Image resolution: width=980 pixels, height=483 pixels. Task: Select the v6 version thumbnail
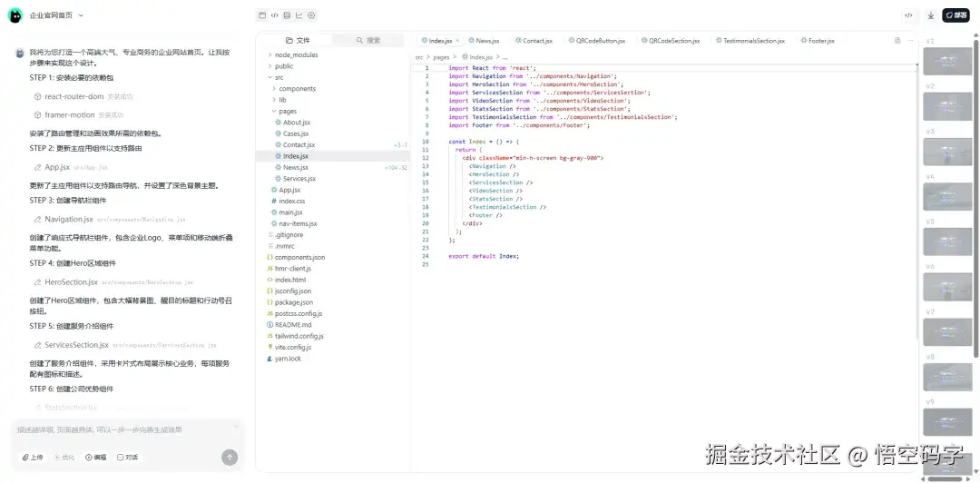[x=947, y=287]
